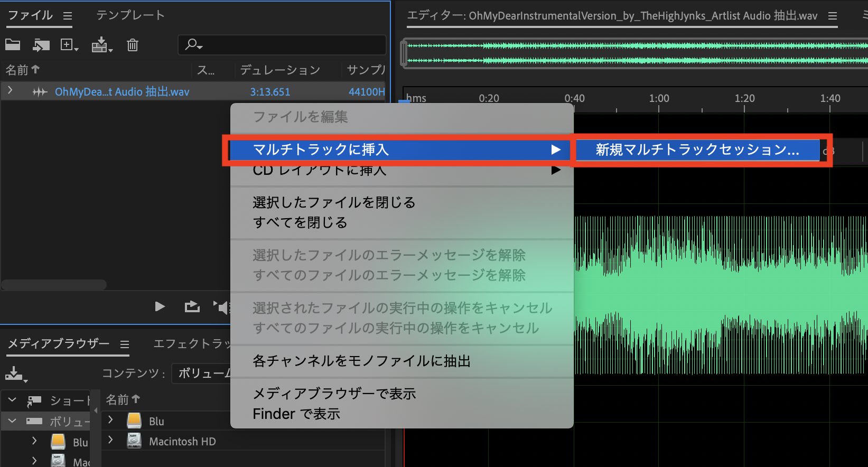Click the trash icon to close selected files
This screenshot has height=467, width=868.
tap(133, 45)
